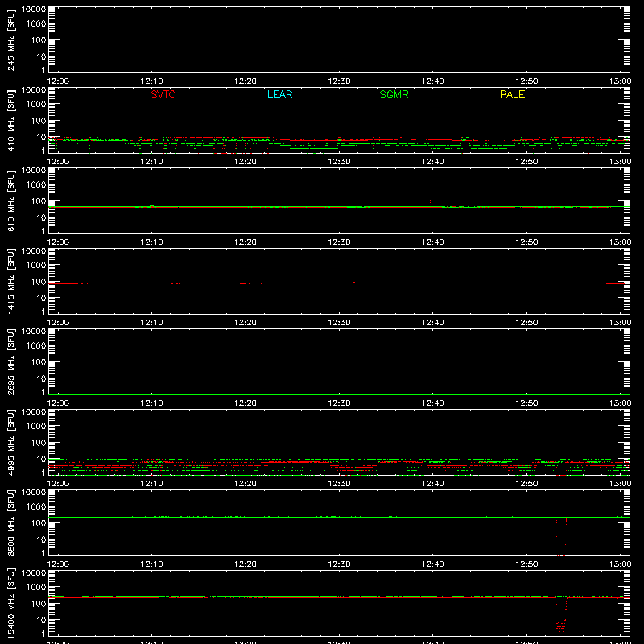Screen dimensions: 644x644
Task: Click the red dropout in the 8800 MHz panel
Action: pyautogui.click(x=561, y=537)
